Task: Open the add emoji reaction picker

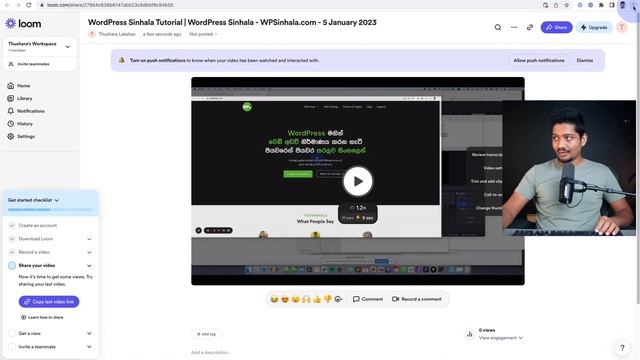Action: click(338, 299)
